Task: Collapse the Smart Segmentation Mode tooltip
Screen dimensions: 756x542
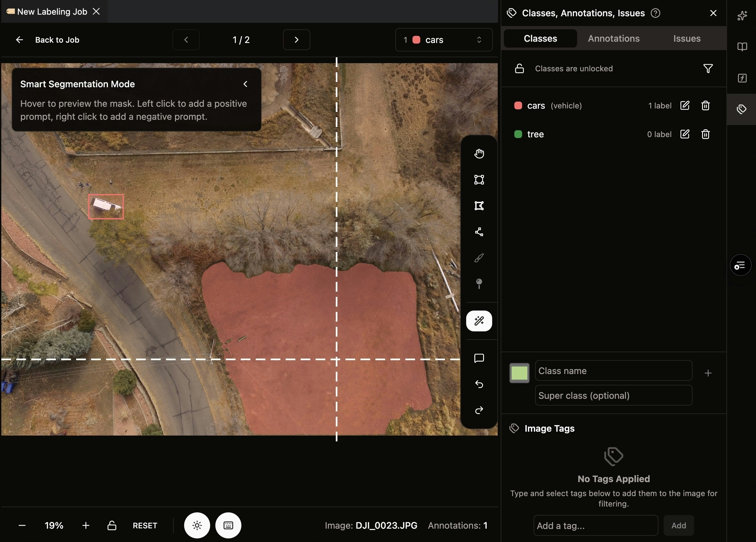Action: point(245,84)
